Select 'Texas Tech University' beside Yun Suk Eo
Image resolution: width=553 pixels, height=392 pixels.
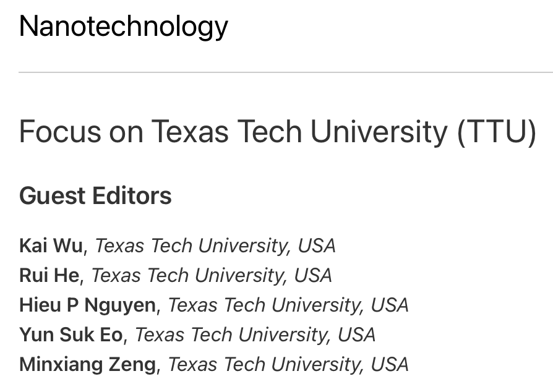[231, 334]
